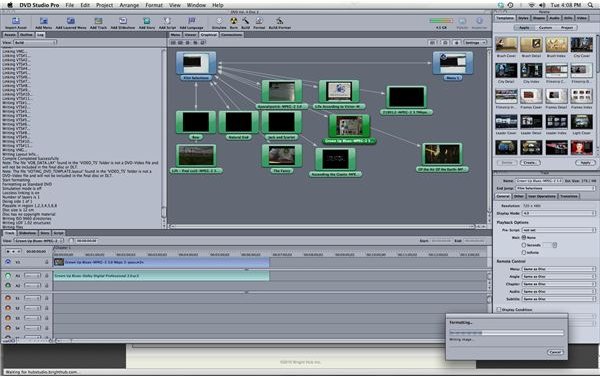Click the Add Menu toolbar icon
The height and width of the screenshot is (377, 600).
(44, 21)
